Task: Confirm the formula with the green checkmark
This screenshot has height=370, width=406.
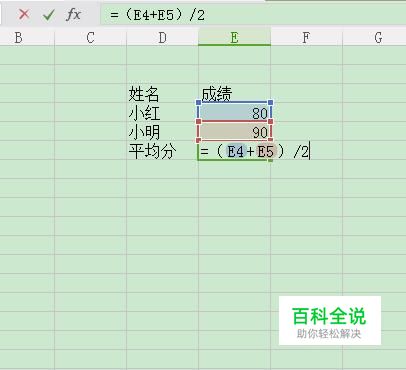Action: point(49,15)
